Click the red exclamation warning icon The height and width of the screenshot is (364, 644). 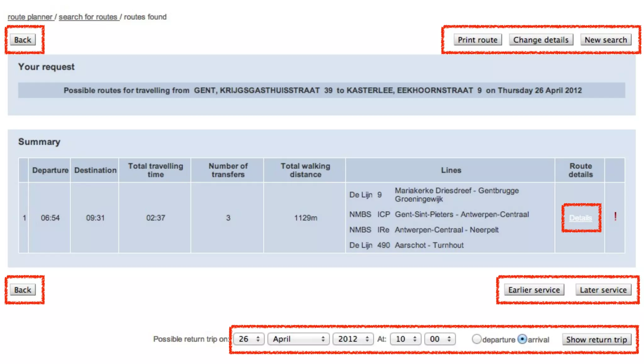615,216
